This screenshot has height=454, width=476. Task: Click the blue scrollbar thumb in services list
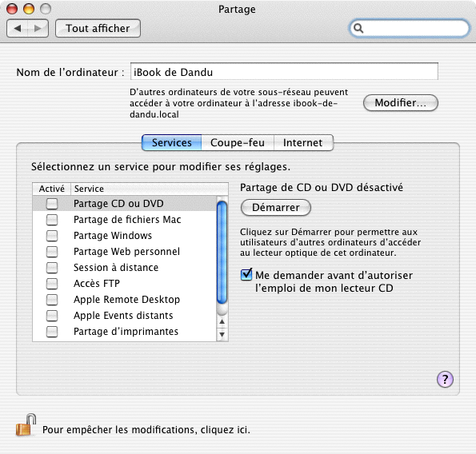coord(222,253)
